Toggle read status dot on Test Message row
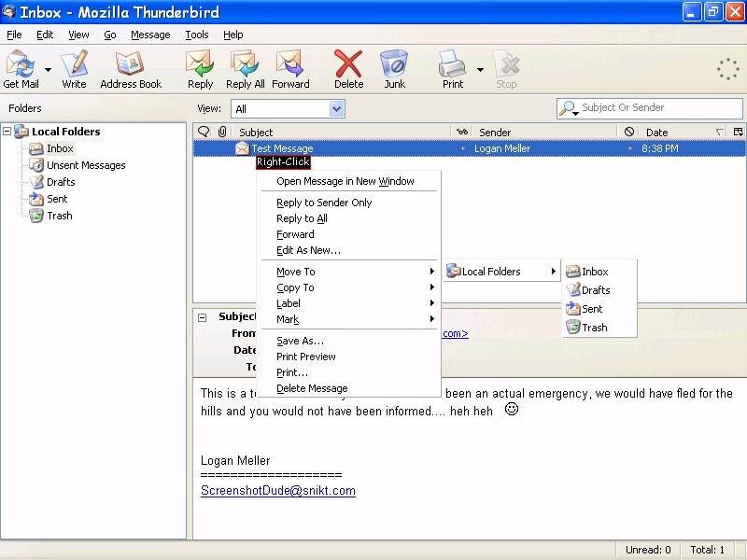 pos(462,148)
